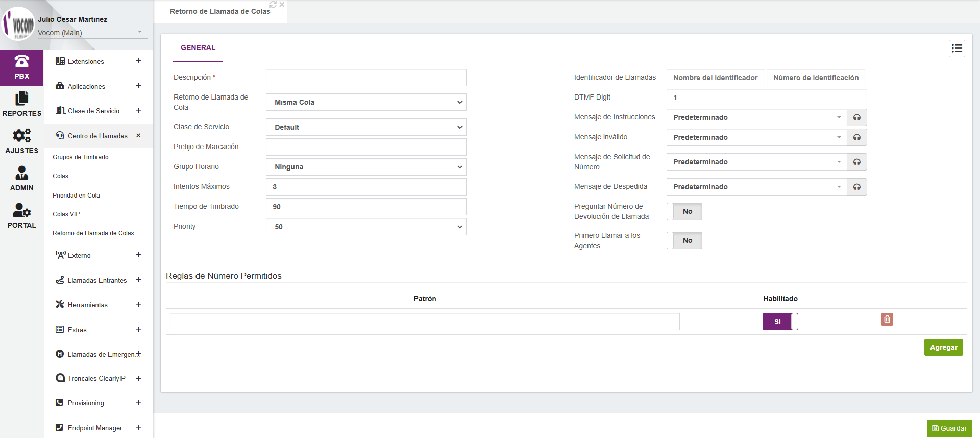Screen dimensions: 980x438
Task: Open the AJUSTES gears icon
Action: [x=21, y=135]
